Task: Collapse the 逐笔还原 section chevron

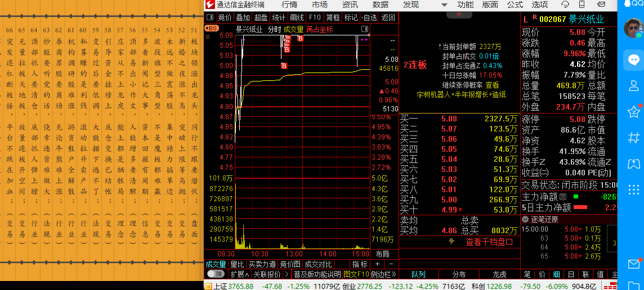Action: 525,219
